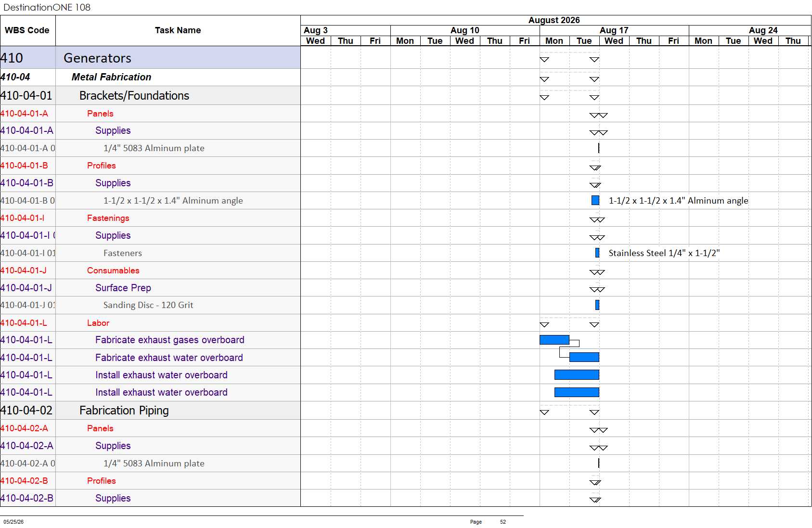The height and width of the screenshot is (528, 812).
Task: Click the Aug 3 week header
Action: pos(346,30)
